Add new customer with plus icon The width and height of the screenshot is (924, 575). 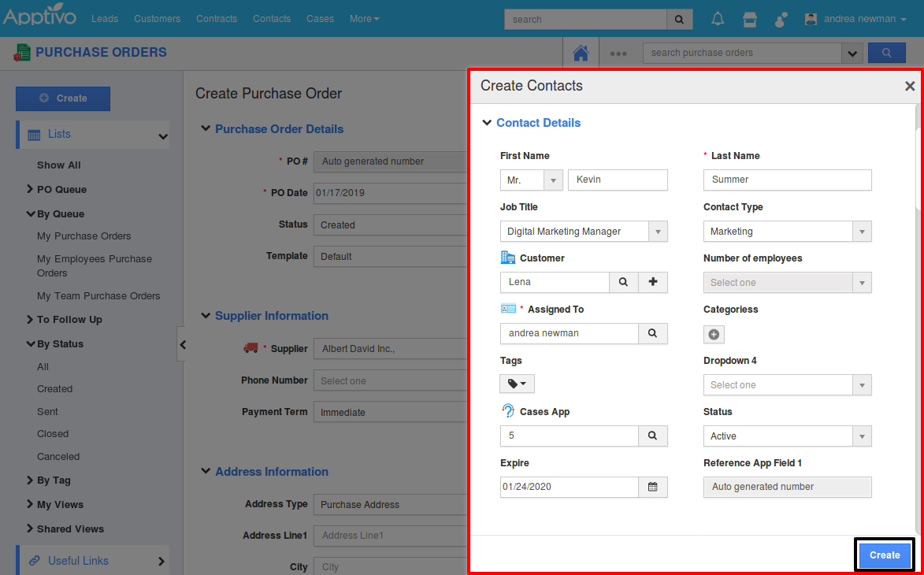point(653,282)
